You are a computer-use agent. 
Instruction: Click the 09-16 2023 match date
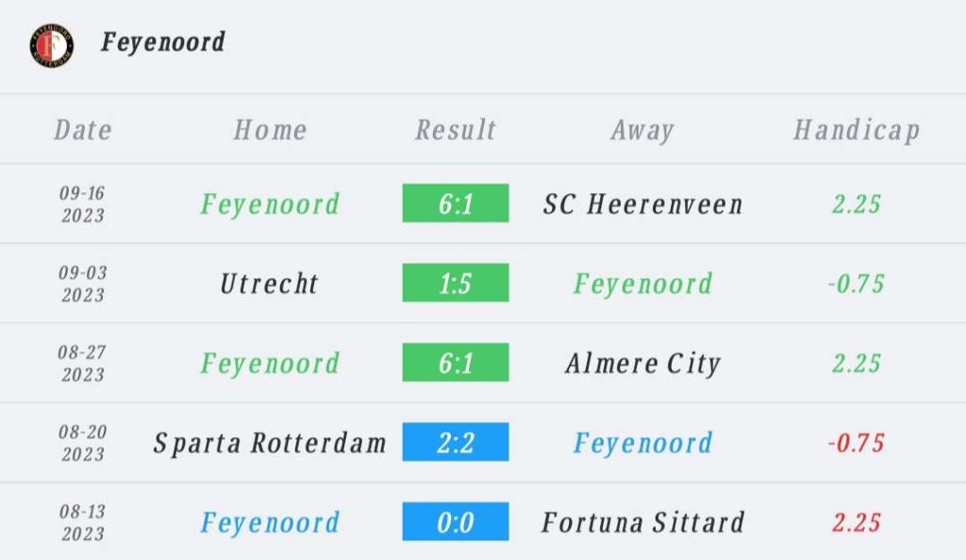pyautogui.click(x=83, y=205)
